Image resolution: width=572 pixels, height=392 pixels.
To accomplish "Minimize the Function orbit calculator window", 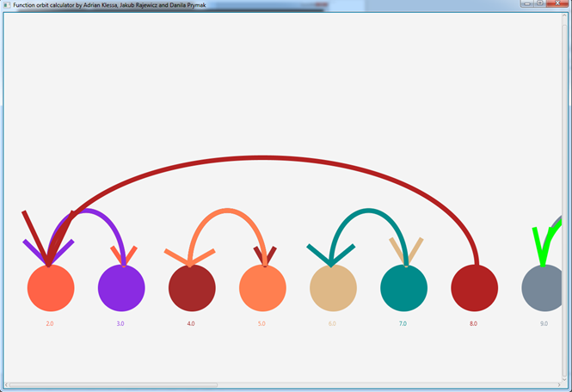I will point(527,3).
